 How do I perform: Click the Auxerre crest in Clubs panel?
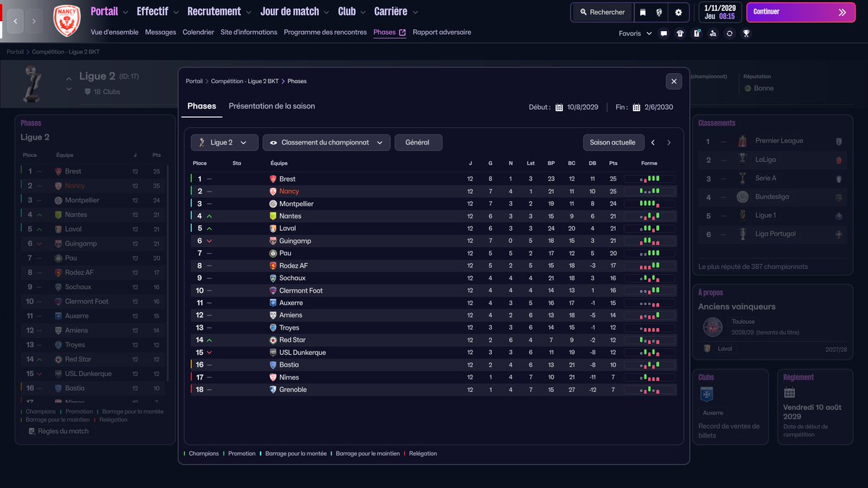[707, 395]
